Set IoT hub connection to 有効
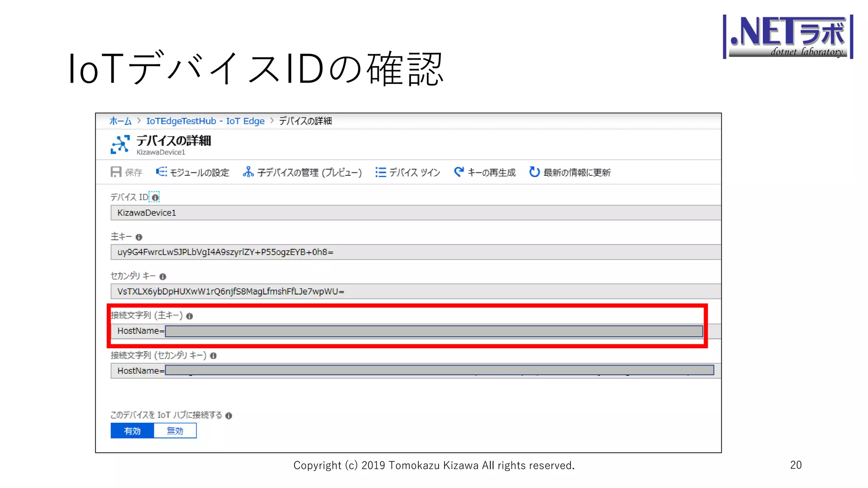The image size is (868, 488). (132, 431)
